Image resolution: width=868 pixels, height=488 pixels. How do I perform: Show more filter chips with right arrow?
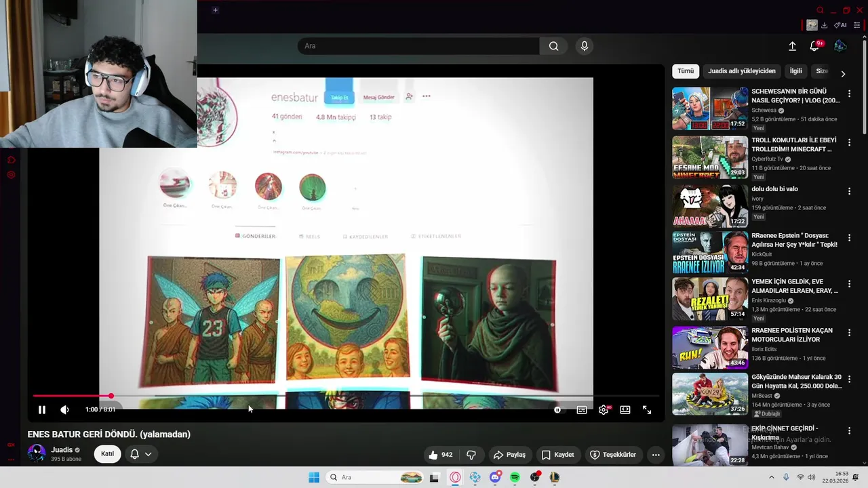(843, 73)
